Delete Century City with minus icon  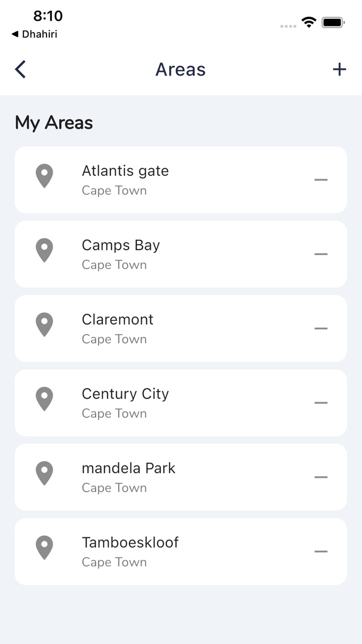tap(321, 403)
